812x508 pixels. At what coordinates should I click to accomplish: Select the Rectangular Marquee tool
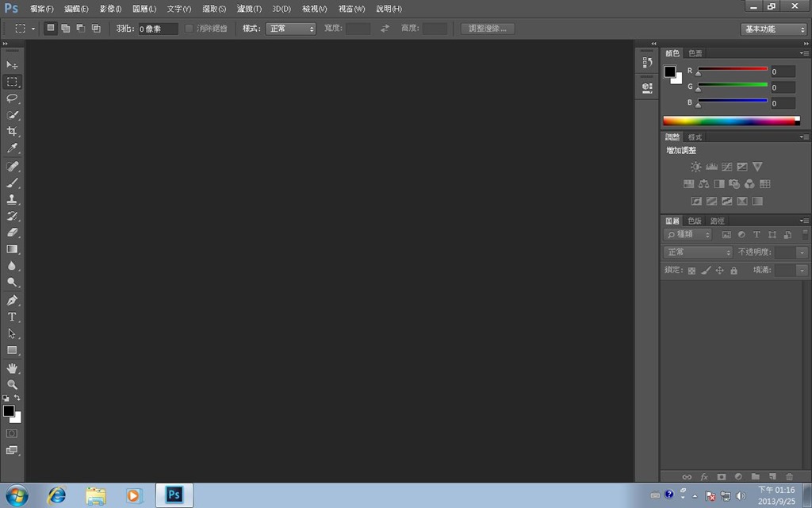tap(12, 82)
